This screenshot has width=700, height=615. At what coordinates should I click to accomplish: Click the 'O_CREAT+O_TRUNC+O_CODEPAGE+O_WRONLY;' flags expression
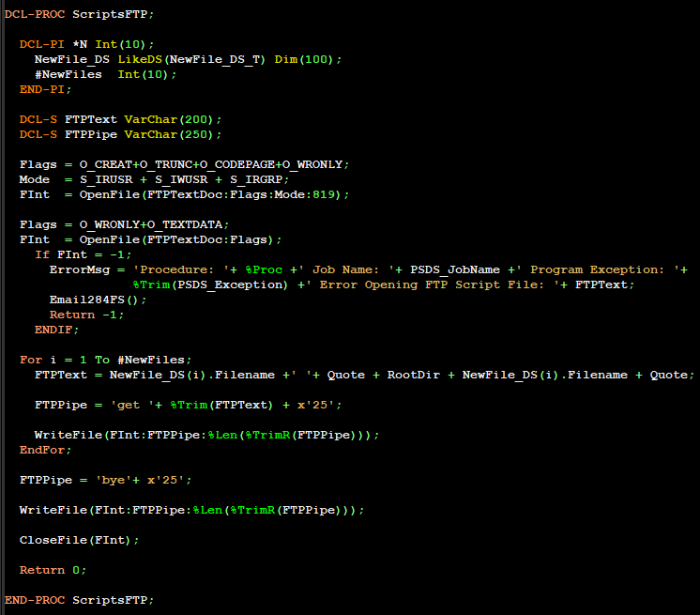pos(214,164)
